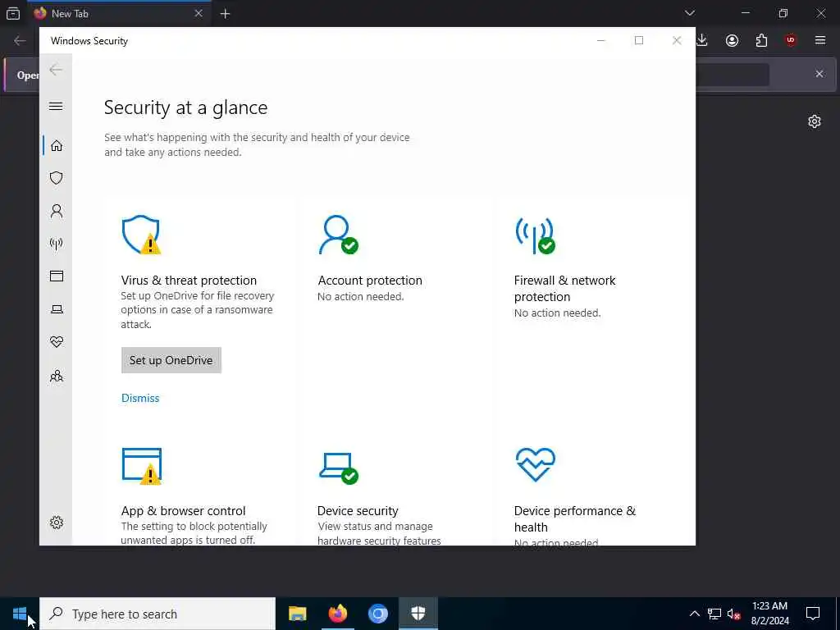Select the New Tab tab in Firefox
Image resolution: width=840 pixels, height=630 pixels.
[119, 13]
